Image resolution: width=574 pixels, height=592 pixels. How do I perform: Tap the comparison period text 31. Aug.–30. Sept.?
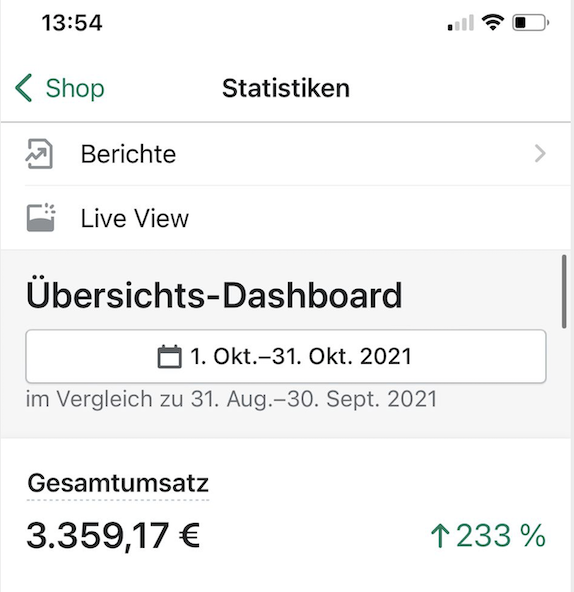tap(313, 399)
